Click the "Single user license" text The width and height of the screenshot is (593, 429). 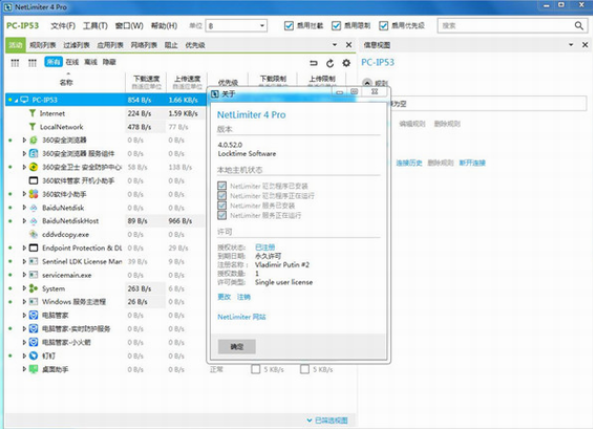tap(284, 282)
